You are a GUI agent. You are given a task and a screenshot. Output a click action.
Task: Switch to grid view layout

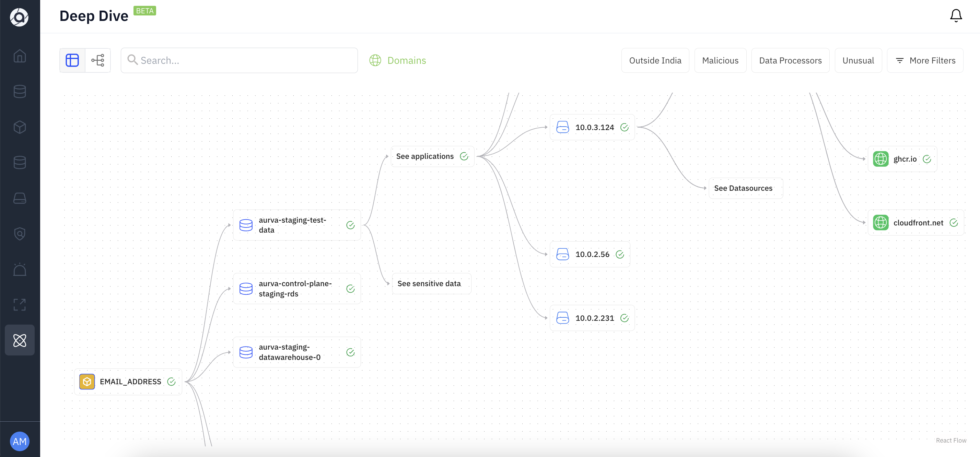72,60
